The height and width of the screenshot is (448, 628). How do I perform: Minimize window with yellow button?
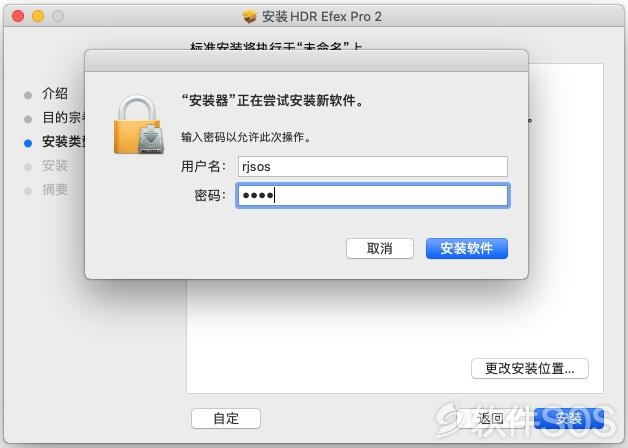[38, 16]
